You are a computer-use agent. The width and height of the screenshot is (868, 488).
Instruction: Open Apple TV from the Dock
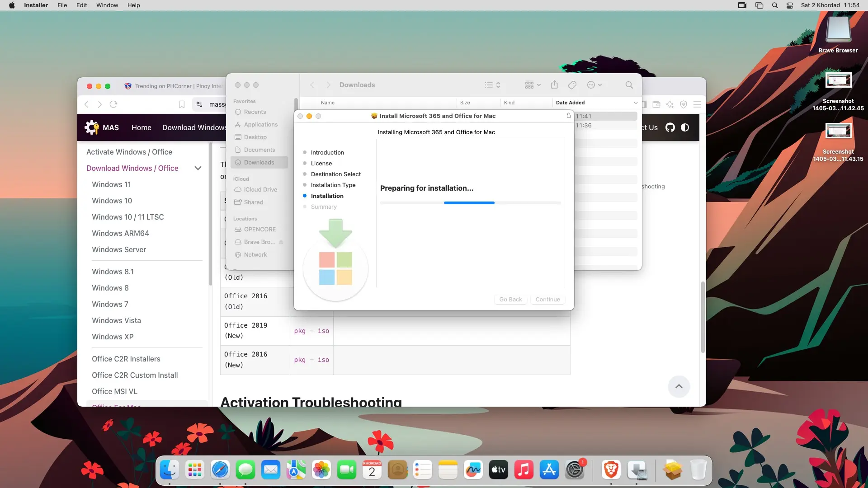499,470
